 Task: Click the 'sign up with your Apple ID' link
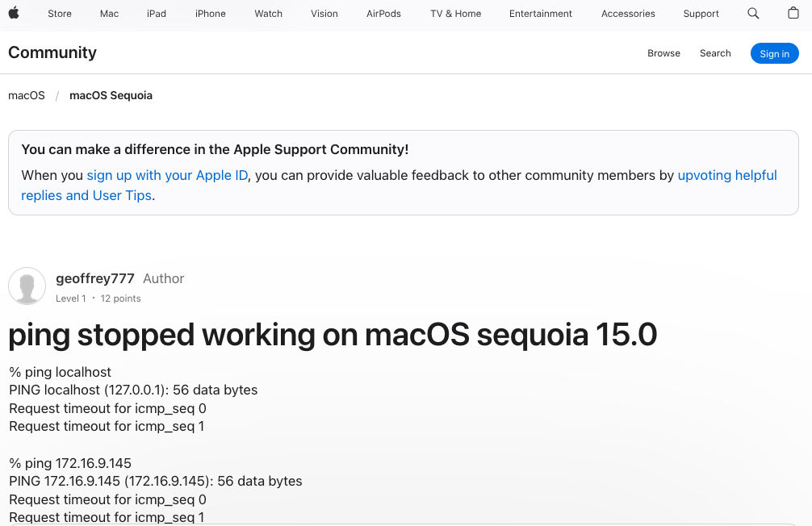point(167,175)
